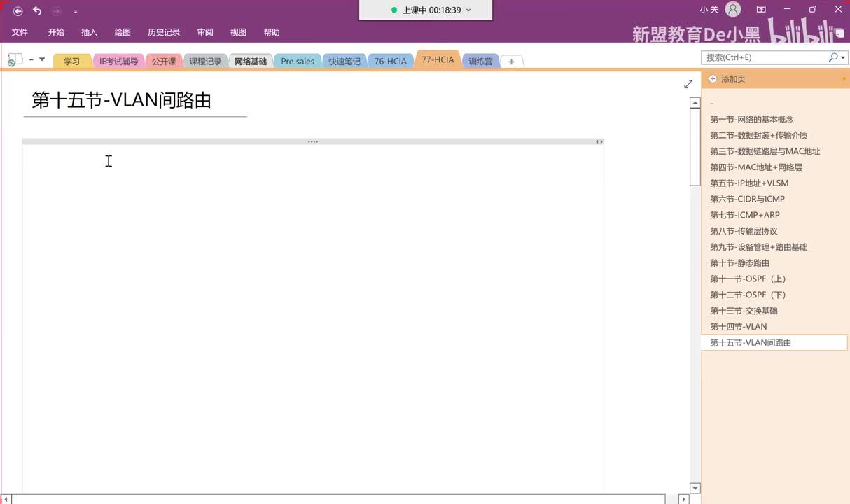The image size is (850, 504).
Task: Open the 历史记录 ribbon tab
Action: click(164, 32)
